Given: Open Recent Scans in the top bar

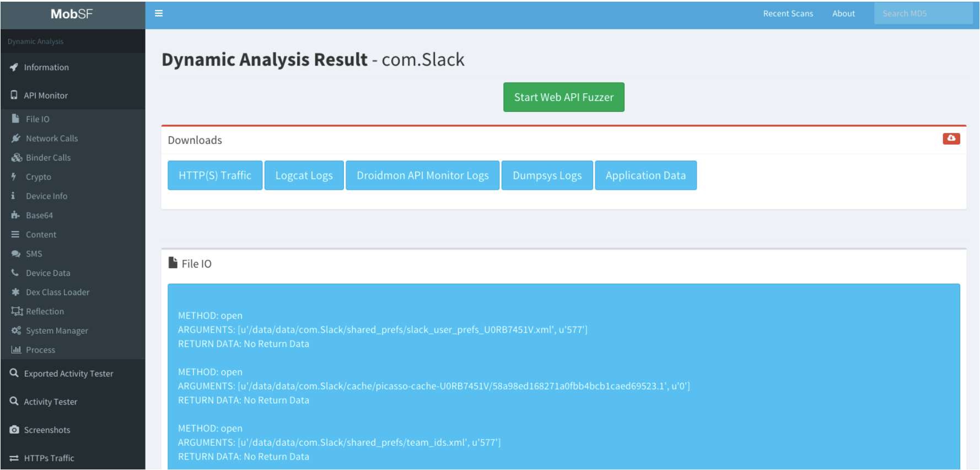Looking at the screenshot, I should coord(788,14).
